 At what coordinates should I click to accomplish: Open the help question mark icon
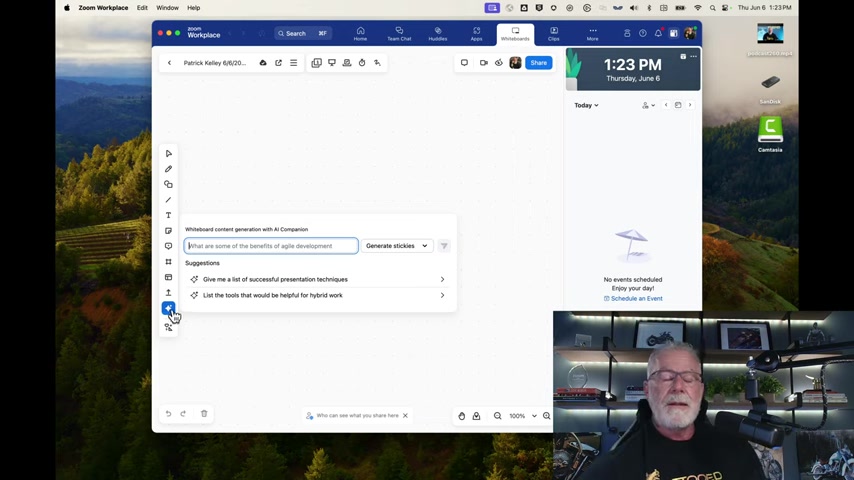pos(643,33)
